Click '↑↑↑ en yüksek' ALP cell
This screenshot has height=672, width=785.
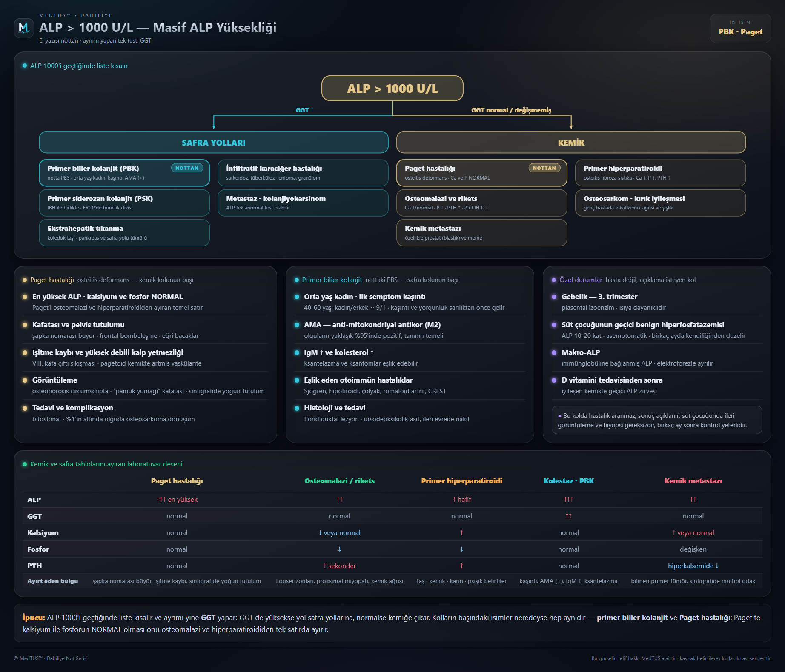pos(177,499)
